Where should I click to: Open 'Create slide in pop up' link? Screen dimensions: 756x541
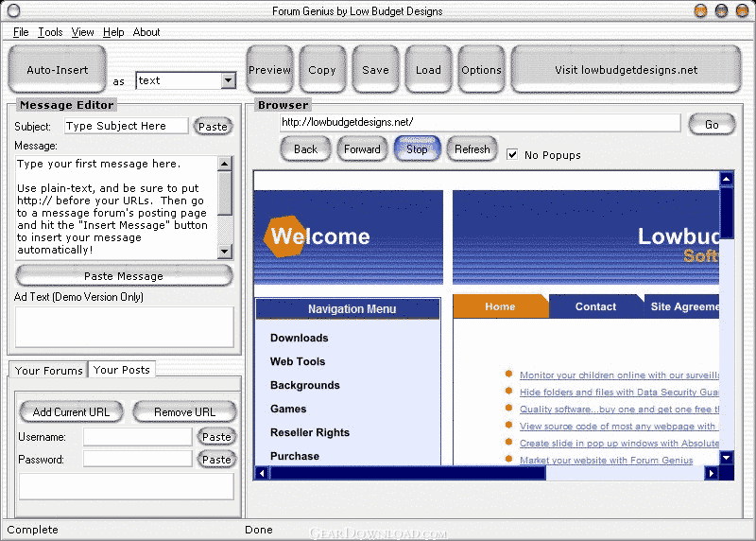619,443
